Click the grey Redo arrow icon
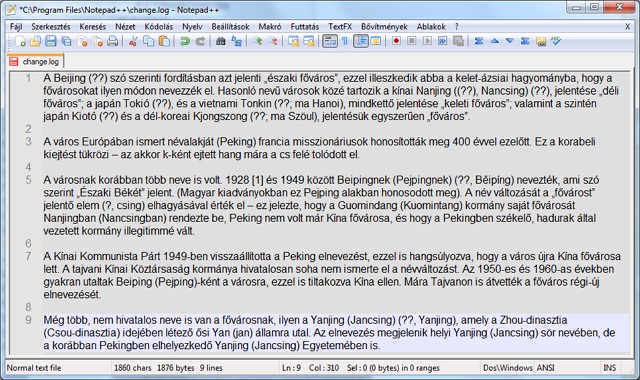This screenshot has height=380, width=640. tap(200, 41)
